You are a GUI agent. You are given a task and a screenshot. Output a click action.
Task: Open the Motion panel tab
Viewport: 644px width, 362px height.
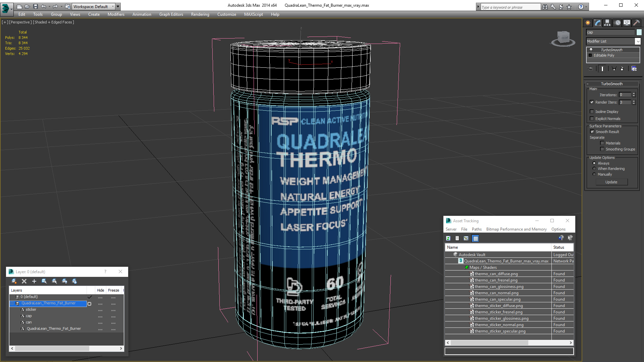point(617,23)
